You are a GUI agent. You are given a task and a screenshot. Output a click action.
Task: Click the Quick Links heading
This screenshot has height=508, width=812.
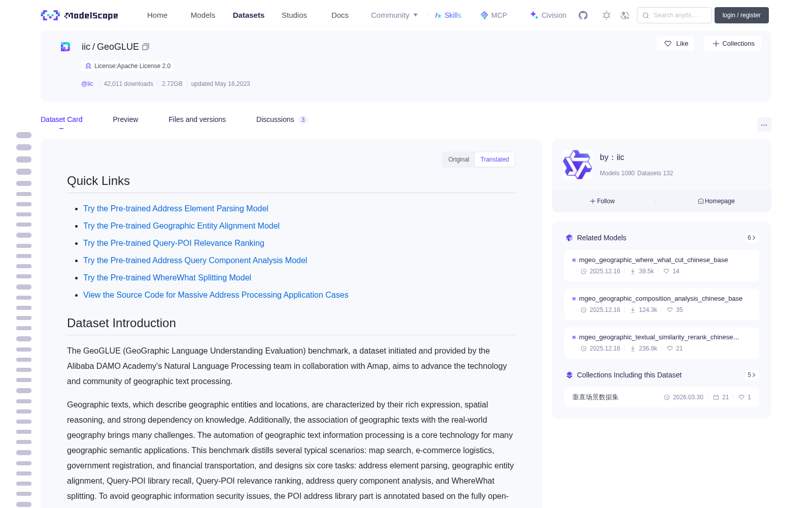pyautogui.click(x=98, y=181)
